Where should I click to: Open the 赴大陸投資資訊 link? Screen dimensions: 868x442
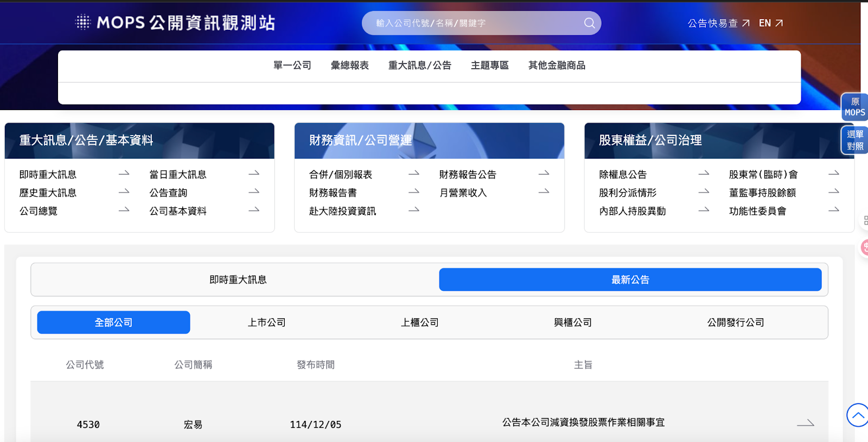[x=342, y=211]
